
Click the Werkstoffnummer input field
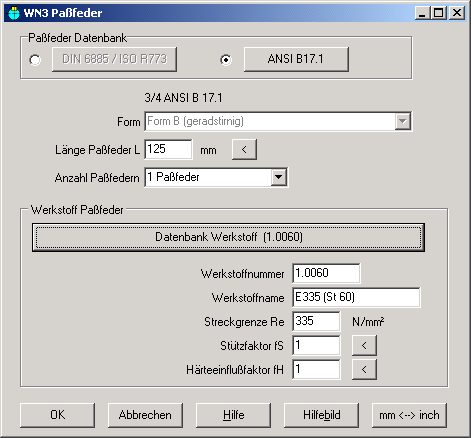coord(326,273)
